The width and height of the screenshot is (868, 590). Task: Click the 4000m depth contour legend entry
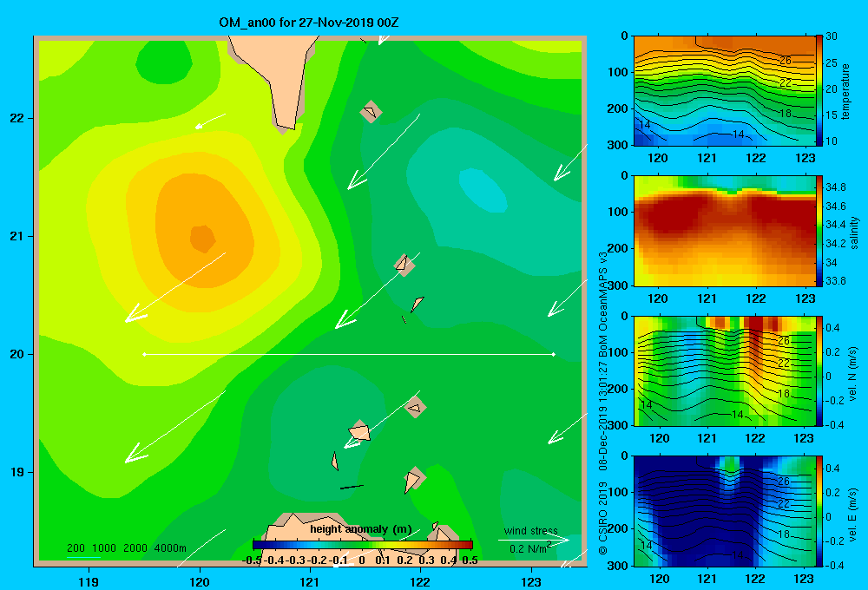click(x=170, y=548)
